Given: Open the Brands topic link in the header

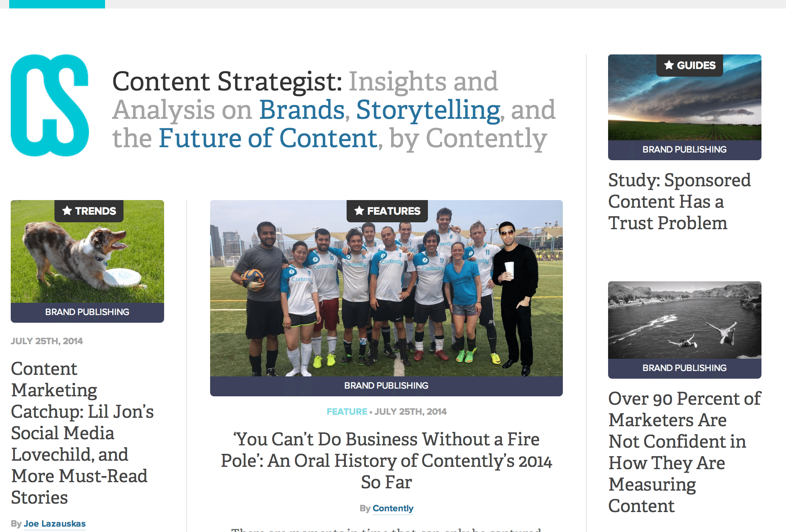Looking at the screenshot, I should tap(302, 110).
